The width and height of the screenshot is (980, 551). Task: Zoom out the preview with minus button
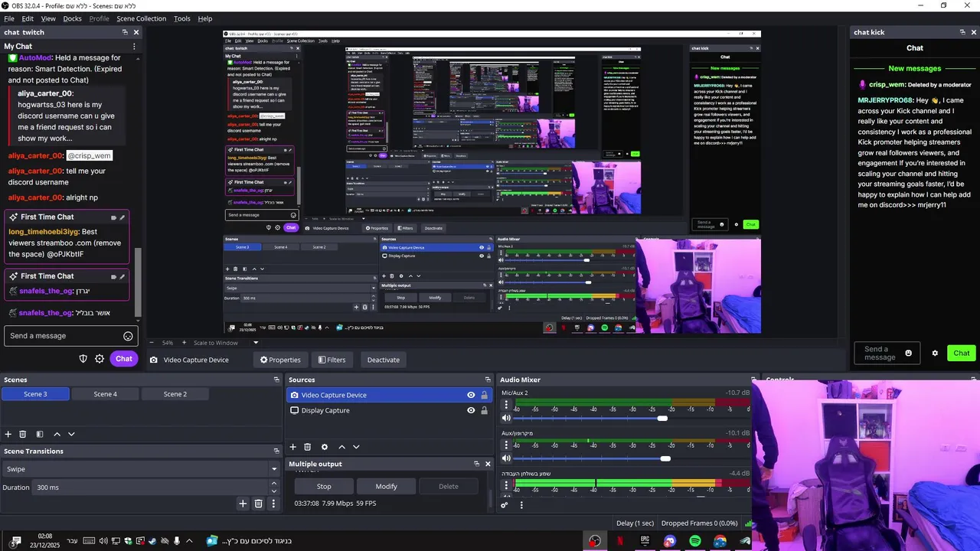[x=152, y=343]
